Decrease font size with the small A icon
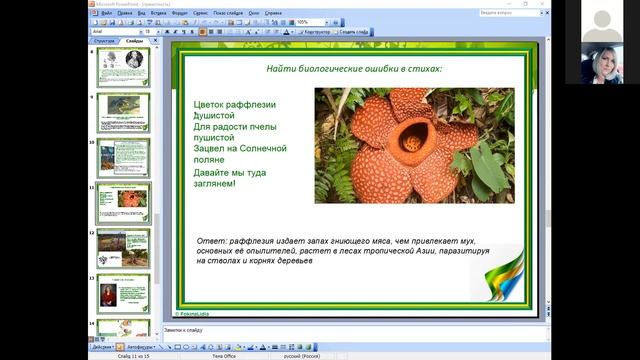The height and width of the screenshot is (360, 640). coord(257,32)
